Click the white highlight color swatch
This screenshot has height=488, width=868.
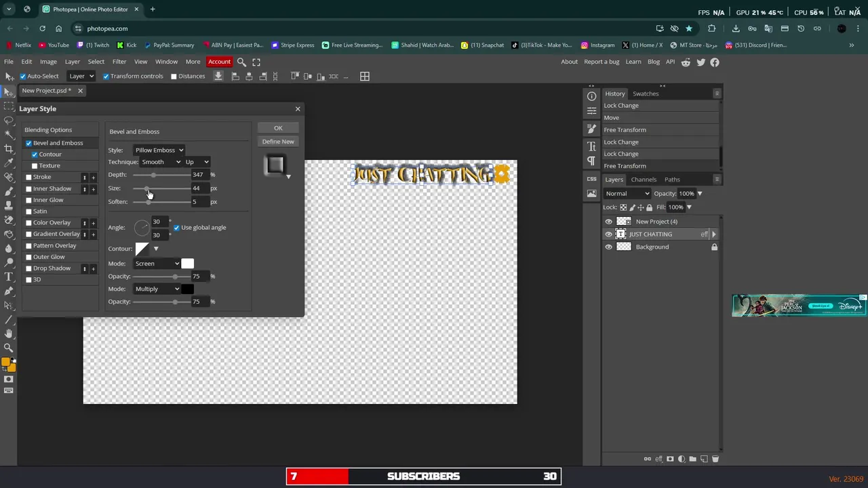click(x=188, y=264)
